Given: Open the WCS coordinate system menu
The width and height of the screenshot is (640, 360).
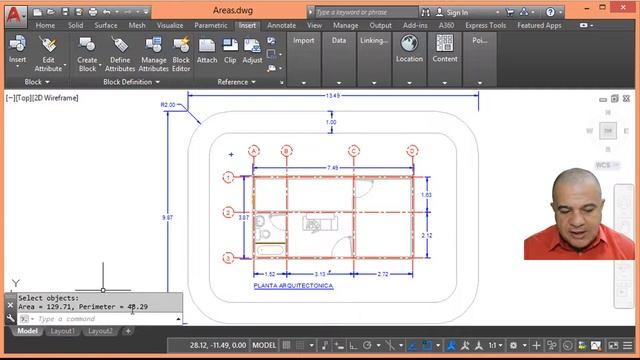Looking at the screenshot, I should click(x=607, y=165).
